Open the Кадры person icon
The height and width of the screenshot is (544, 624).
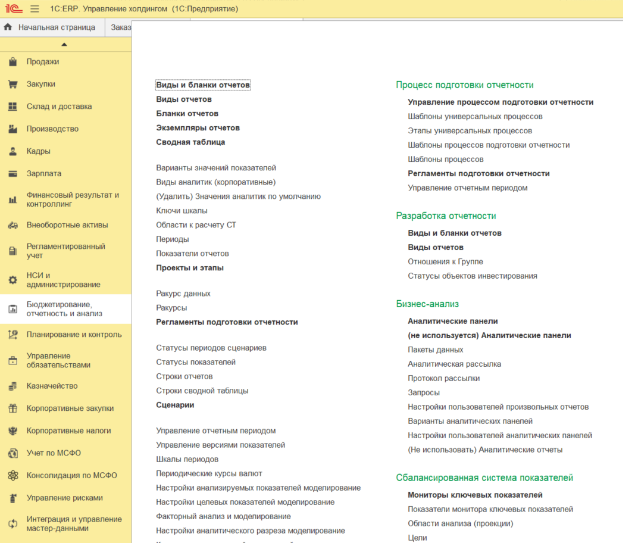coord(13,151)
